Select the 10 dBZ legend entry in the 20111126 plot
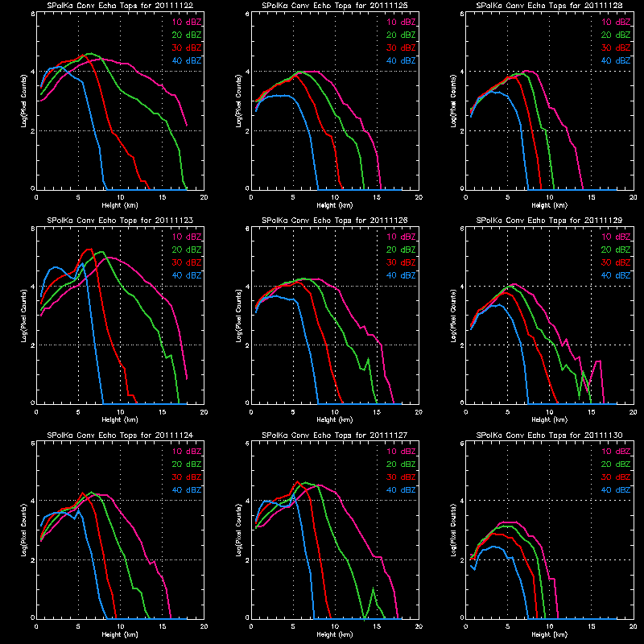The height and width of the screenshot is (644, 644). point(401,237)
